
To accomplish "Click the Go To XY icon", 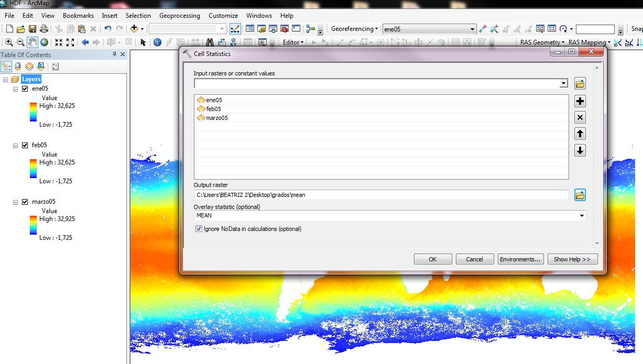I will point(233,42).
